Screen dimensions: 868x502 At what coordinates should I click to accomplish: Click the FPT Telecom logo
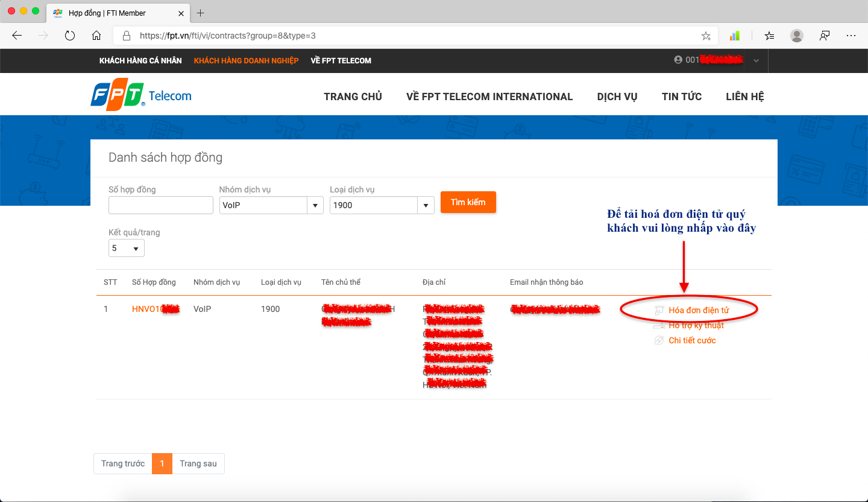click(x=141, y=96)
